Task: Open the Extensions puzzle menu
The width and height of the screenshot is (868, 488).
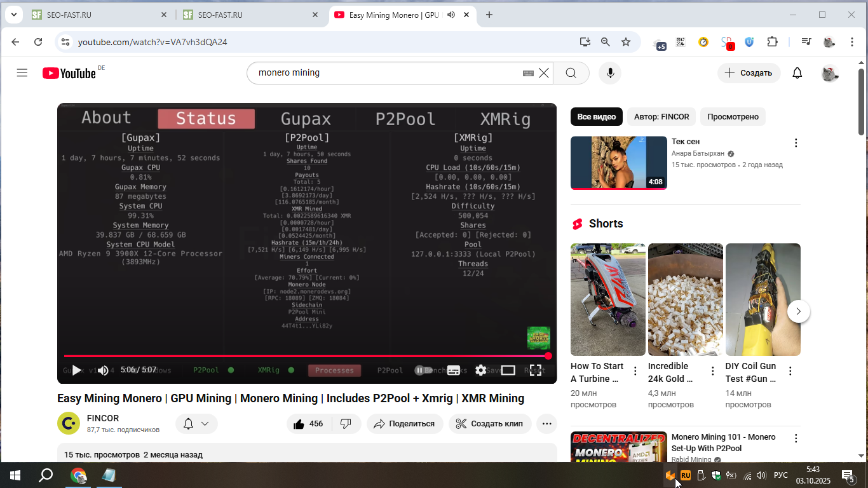Action: coord(772,42)
